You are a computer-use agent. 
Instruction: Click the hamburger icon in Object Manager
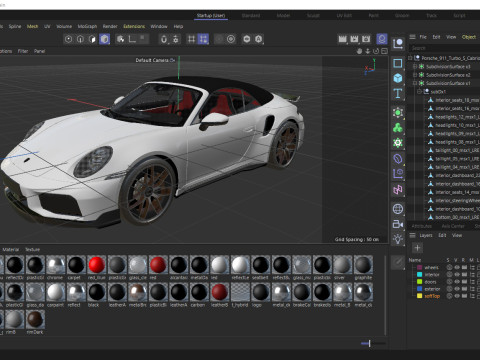click(412, 37)
